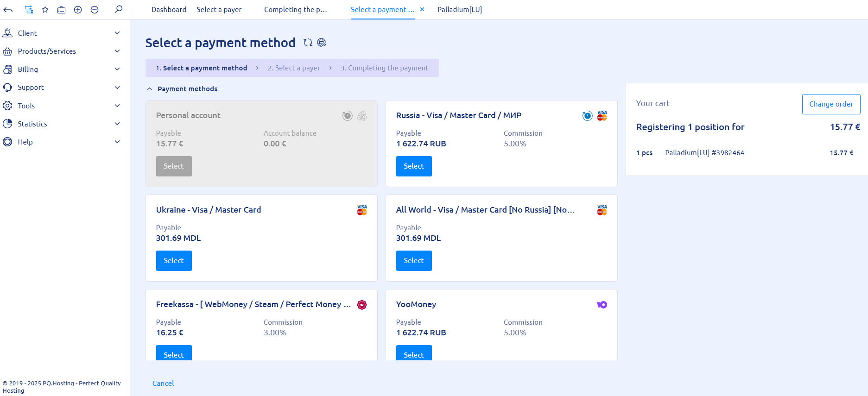Image resolution: width=868 pixels, height=396 pixels.
Task: Click the Billing menu label
Action: pyautogui.click(x=28, y=69)
